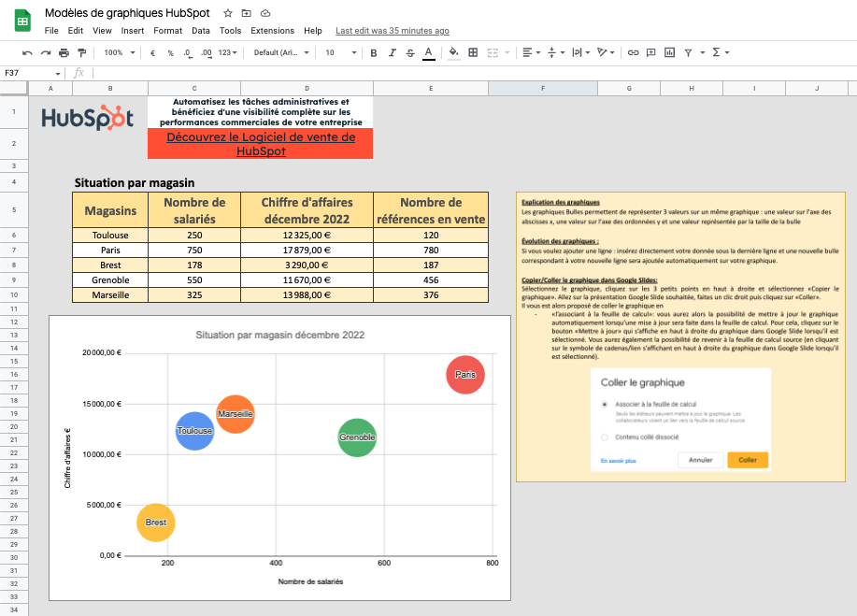Open the Insert menu
857x616 pixels.
[x=133, y=31]
